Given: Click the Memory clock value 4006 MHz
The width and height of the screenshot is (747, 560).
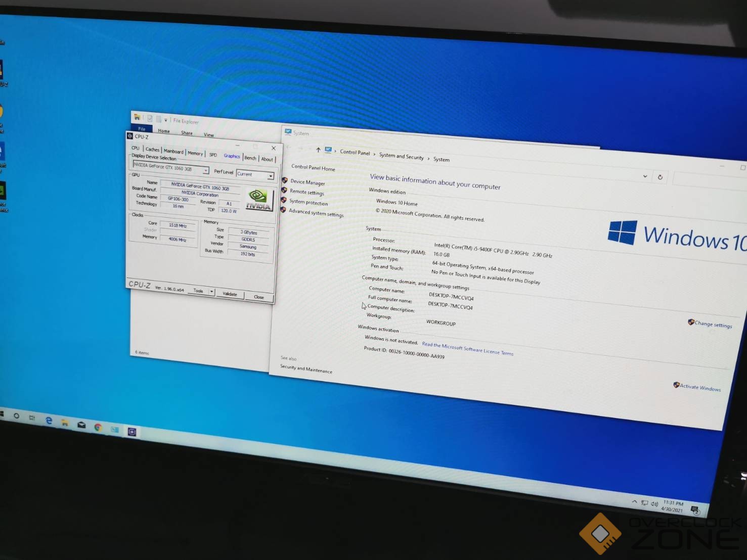Looking at the screenshot, I should coord(177,240).
